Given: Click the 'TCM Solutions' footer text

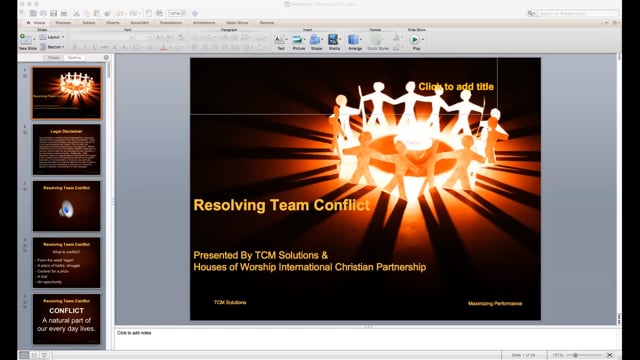Looking at the screenshot, I should pos(230,302).
